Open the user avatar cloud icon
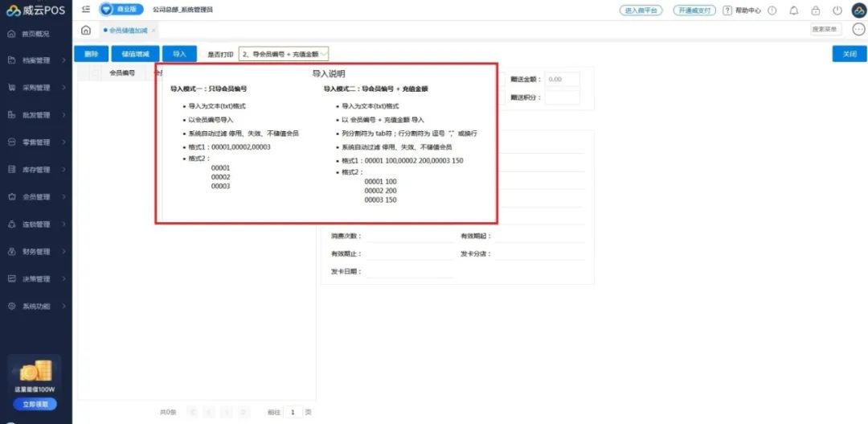The image size is (868, 424). coord(858,10)
